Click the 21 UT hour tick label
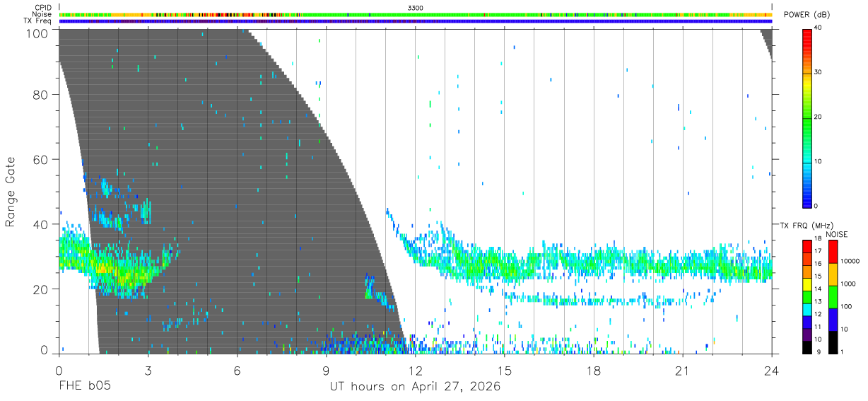The width and height of the screenshot is (868, 401). pos(683,371)
